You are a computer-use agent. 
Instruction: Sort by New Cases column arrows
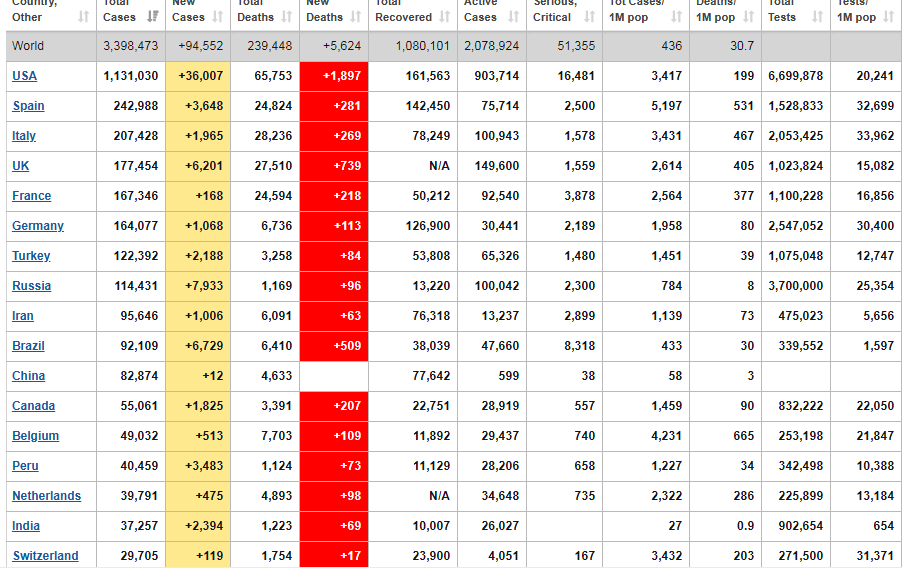(217, 17)
